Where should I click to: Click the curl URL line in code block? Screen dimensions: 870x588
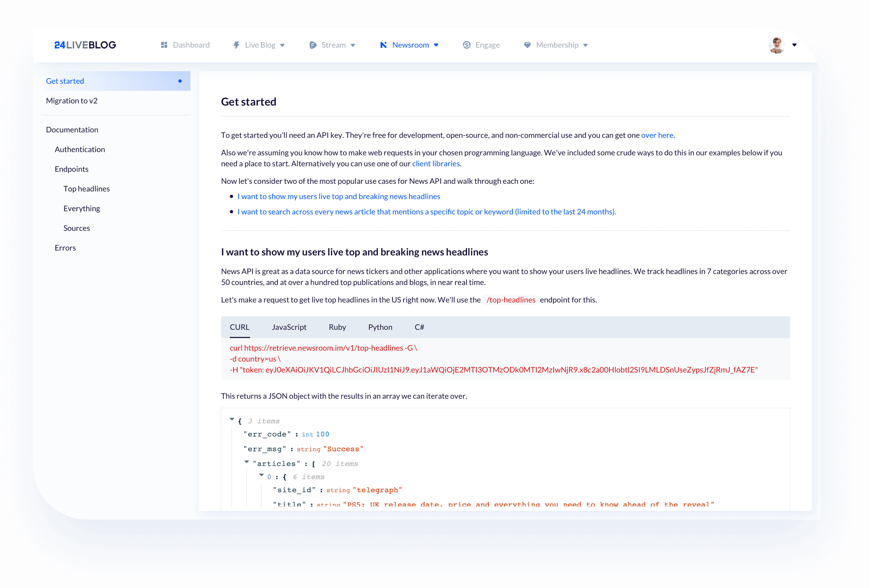[323, 348]
